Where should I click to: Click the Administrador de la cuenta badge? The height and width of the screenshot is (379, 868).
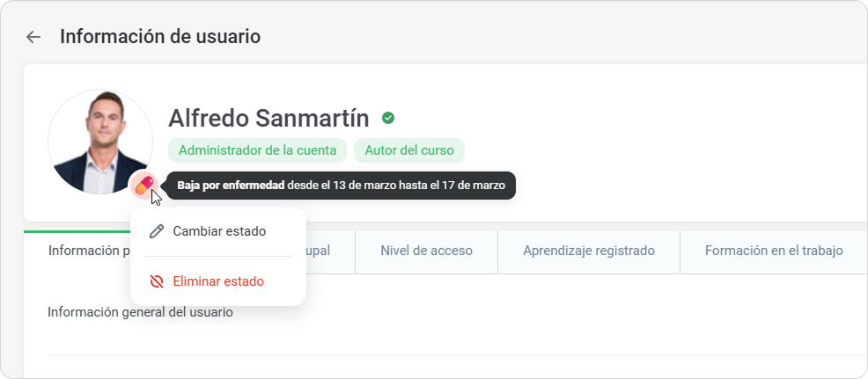(x=257, y=150)
